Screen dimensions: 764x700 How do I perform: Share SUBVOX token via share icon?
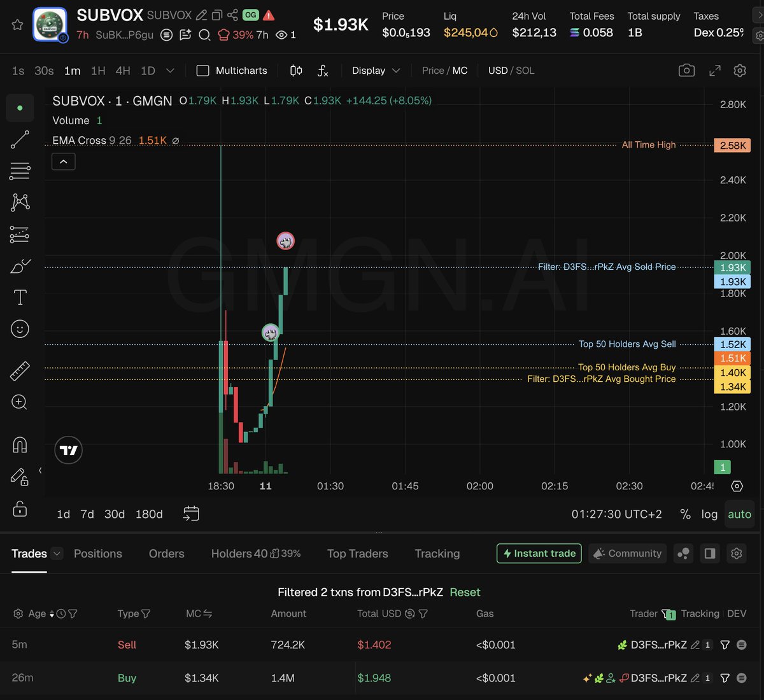click(x=232, y=15)
